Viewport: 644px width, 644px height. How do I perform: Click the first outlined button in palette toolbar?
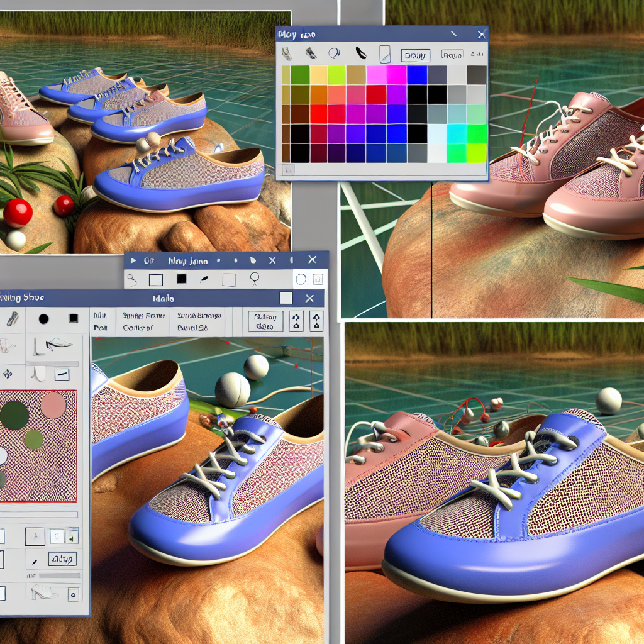[414, 55]
